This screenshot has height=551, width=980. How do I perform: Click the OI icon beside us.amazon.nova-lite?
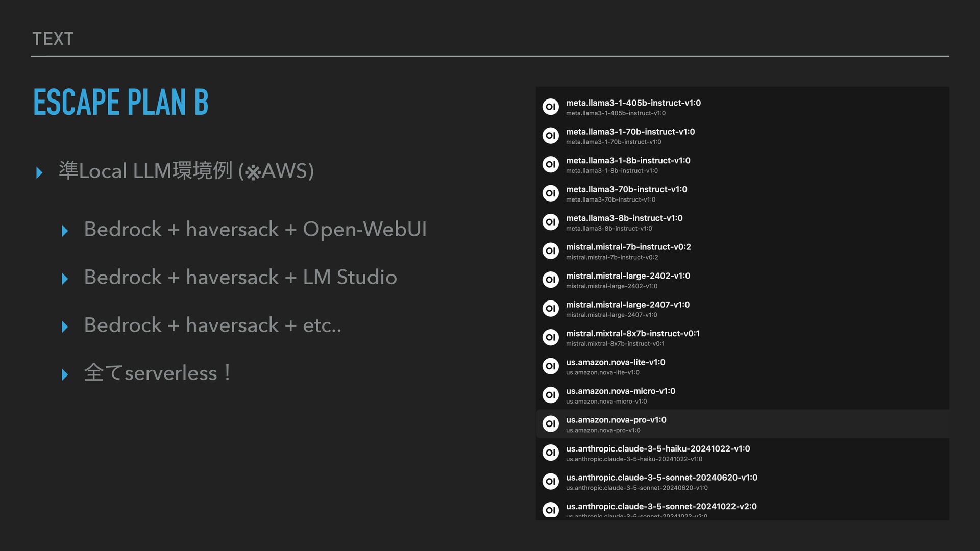550,366
